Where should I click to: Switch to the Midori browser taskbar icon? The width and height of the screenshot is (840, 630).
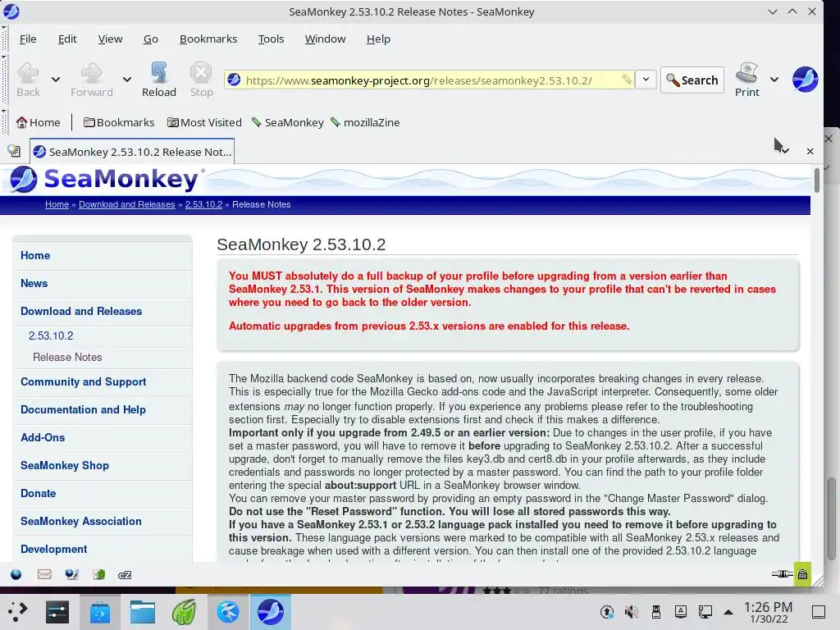pyautogui.click(x=184, y=612)
